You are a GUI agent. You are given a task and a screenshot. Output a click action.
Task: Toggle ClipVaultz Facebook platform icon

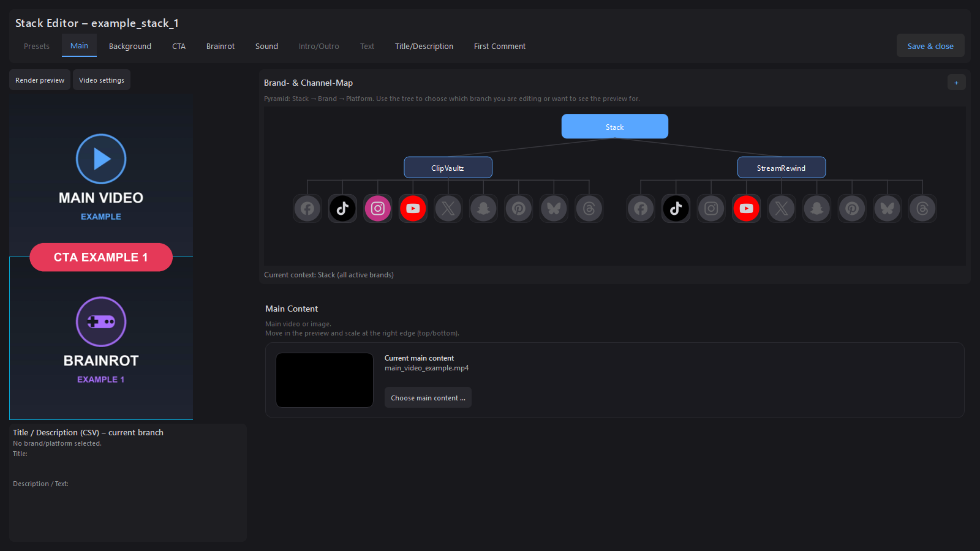pyautogui.click(x=307, y=209)
